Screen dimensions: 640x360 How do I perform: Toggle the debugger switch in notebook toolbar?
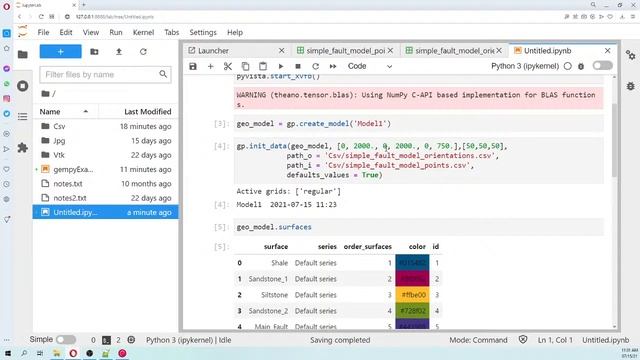tap(602, 66)
